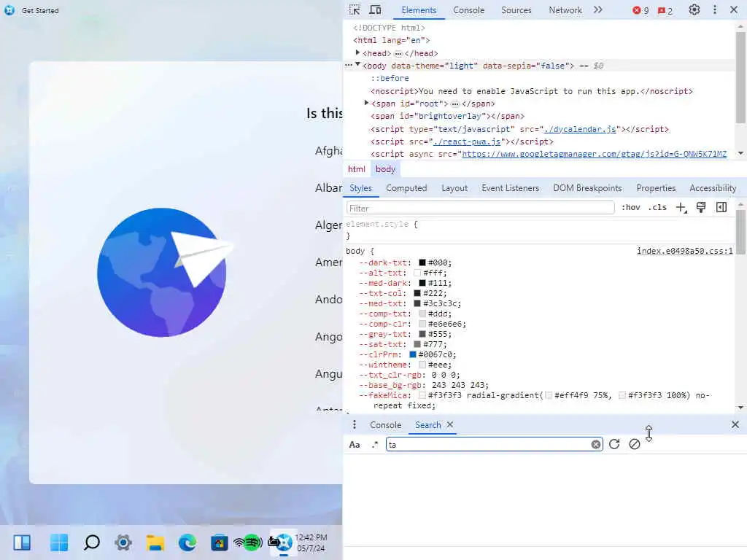Screen dimensions: 747x560
Task: Open the Sources tab
Action: tap(516, 10)
